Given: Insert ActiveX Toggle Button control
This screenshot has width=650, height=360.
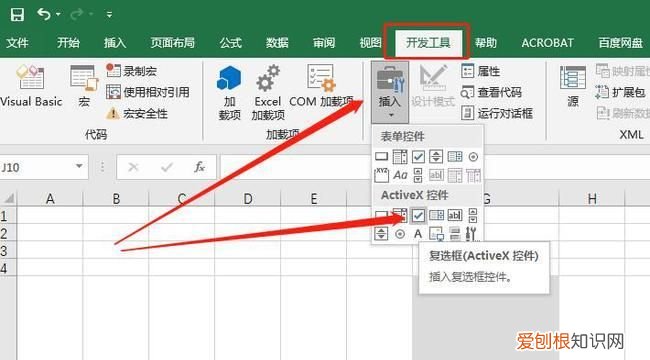Looking at the screenshot, I should coord(455,234).
